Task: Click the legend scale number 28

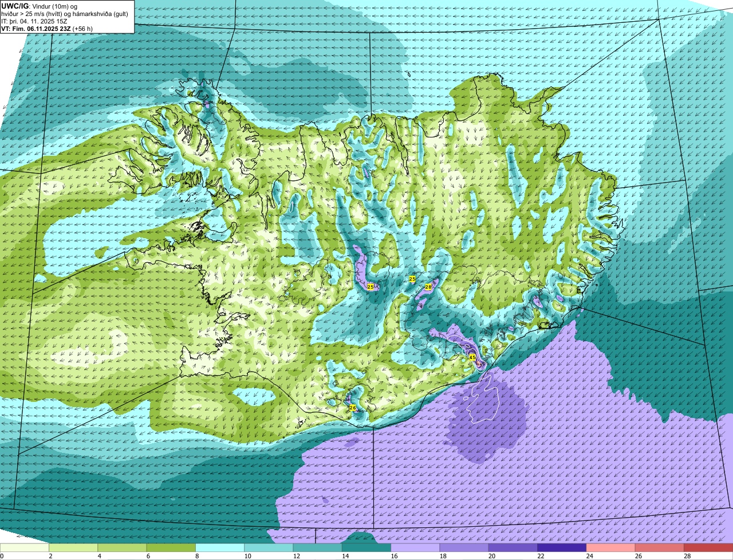Action: [x=687, y=556]
